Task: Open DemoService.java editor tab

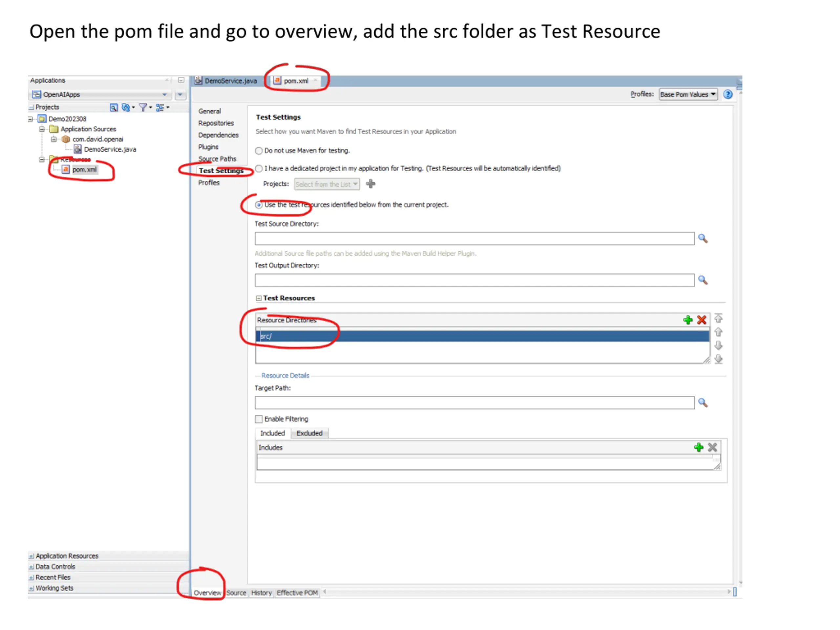Action: (230, 81)
